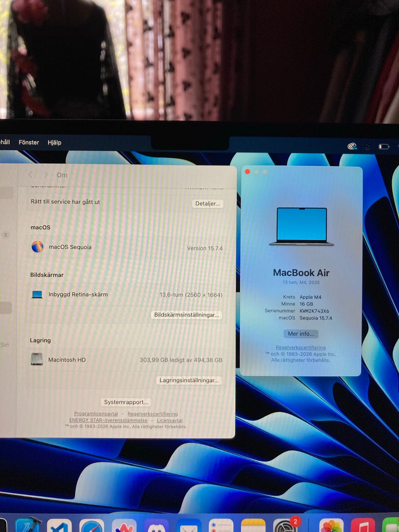Open ENERGY STAR-överensstämmelse link

pyautogui.click(x=108, y=420)
